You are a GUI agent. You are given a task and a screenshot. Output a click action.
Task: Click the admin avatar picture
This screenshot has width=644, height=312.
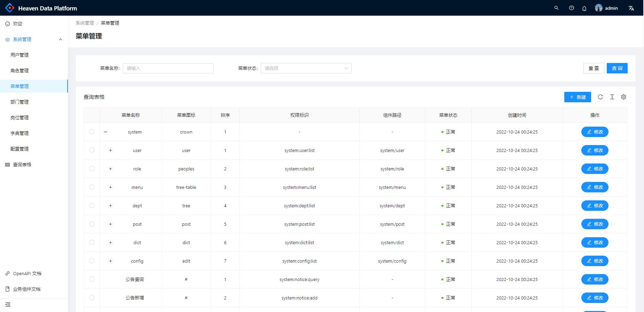598,8
